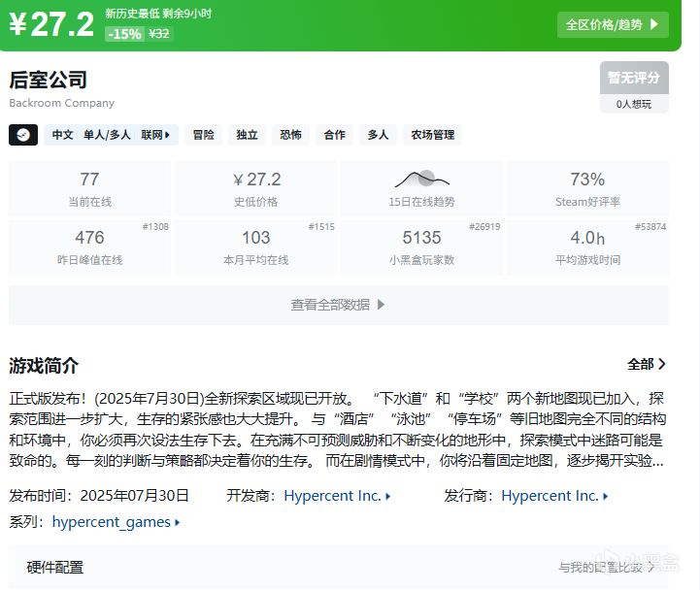Click the 发布时间 2025年07月30日 text
The height and width of the screenshot is (590, 700).
tap(99, 496)
